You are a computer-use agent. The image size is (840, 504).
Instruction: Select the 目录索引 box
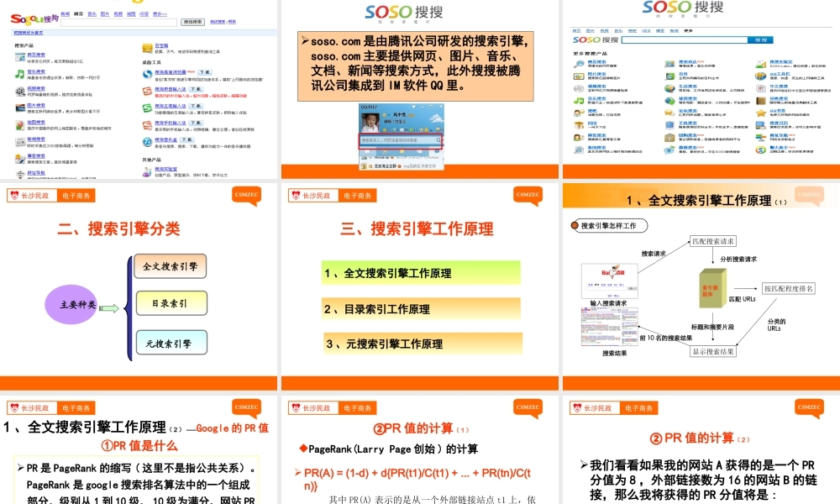pyautogui.click(x=171, y=302)
